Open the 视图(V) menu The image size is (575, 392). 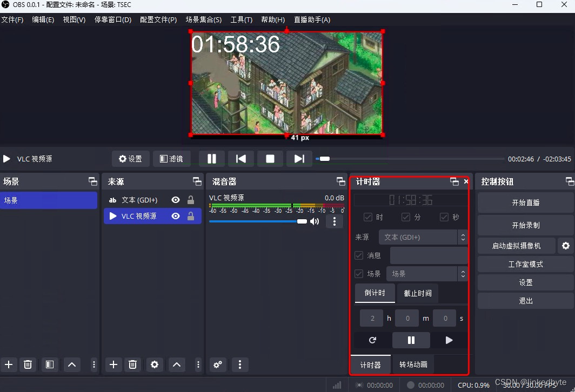74,20
